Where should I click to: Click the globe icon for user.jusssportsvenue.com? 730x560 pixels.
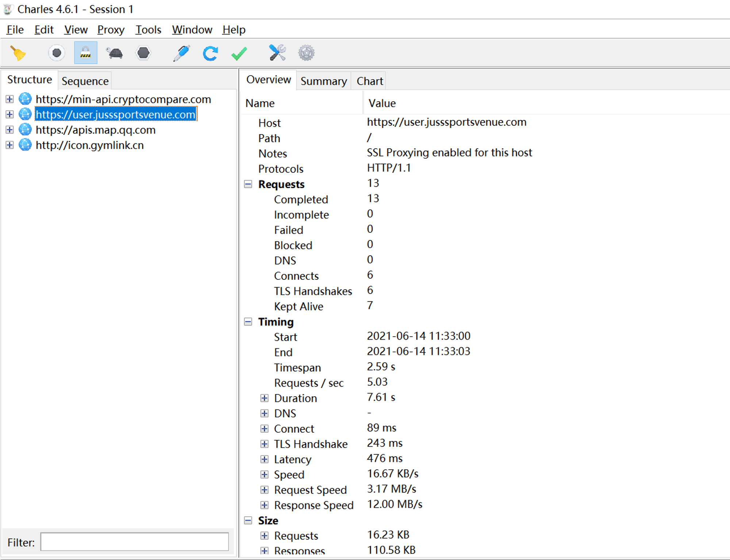coord(25,115)
